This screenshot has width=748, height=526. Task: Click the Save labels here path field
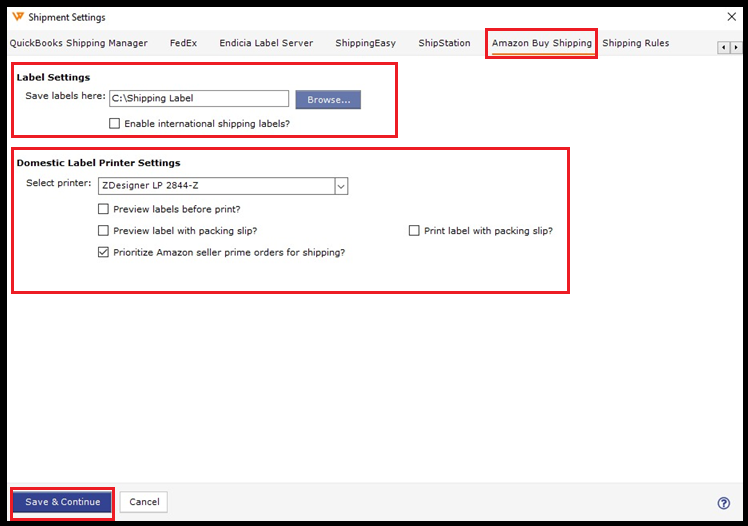(x=199, y=98)
